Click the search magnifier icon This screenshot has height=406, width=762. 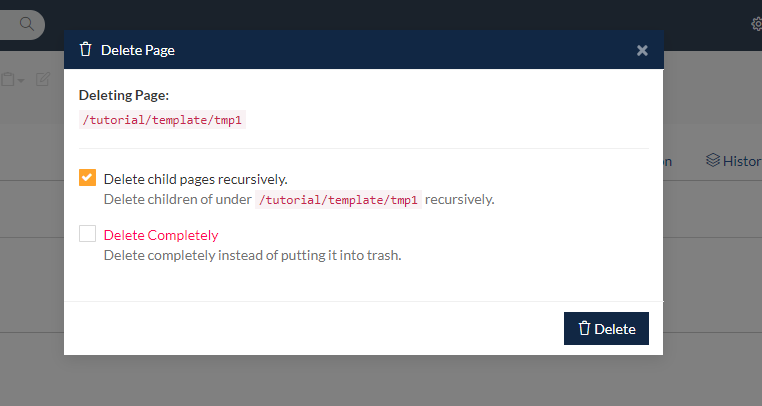pos(26,23)
